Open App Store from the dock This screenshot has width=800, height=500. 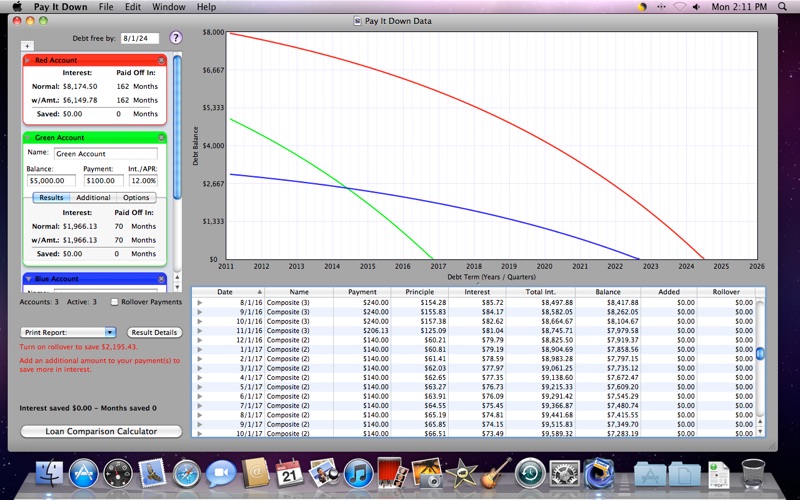click(x=84, y=473)
